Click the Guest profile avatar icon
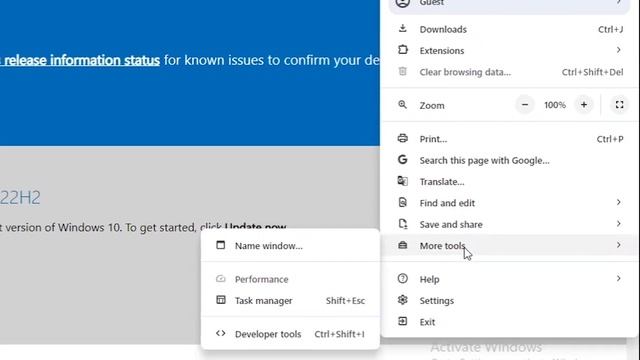Viewport: 640px width, 360px height. click(x=402, y=2)
